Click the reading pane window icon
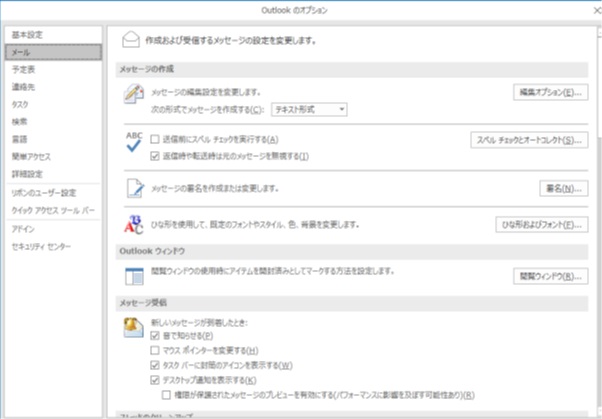Viewport: 602px width, 419px height. (133, 274)
